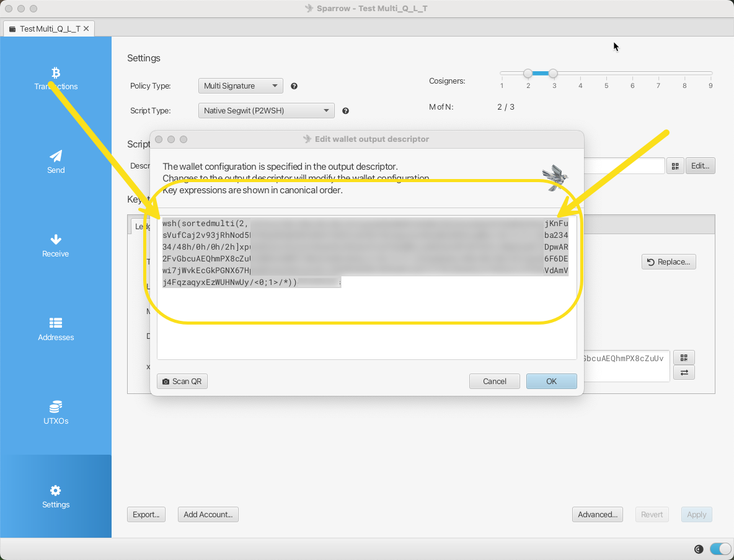734x560 pixels.
Task: Toggle the server connection switch in status bar
Action: point(720,548)
